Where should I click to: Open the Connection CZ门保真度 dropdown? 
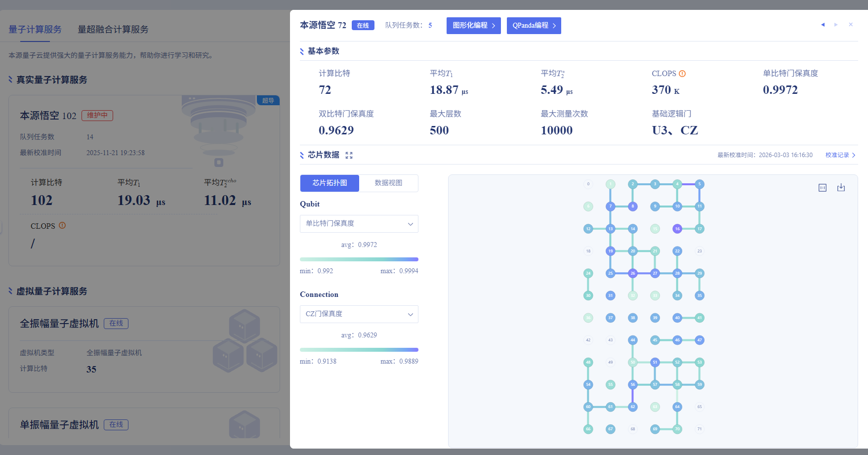(x=359, y=314)
